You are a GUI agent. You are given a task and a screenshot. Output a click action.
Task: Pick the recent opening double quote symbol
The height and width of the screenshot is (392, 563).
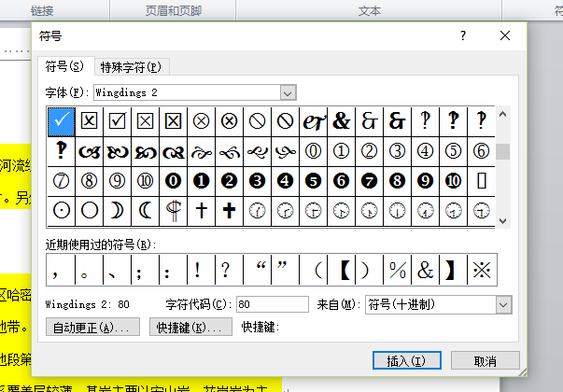[x=257, y=270]
